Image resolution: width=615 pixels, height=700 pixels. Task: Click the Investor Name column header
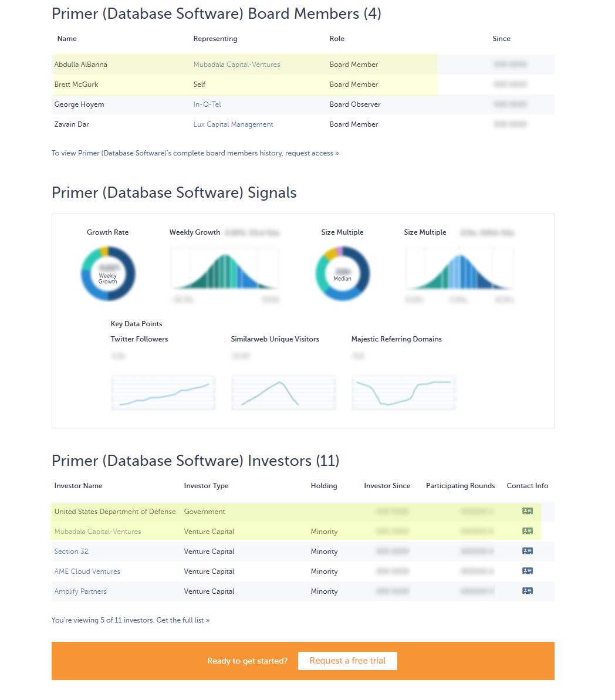click(79, 486)
